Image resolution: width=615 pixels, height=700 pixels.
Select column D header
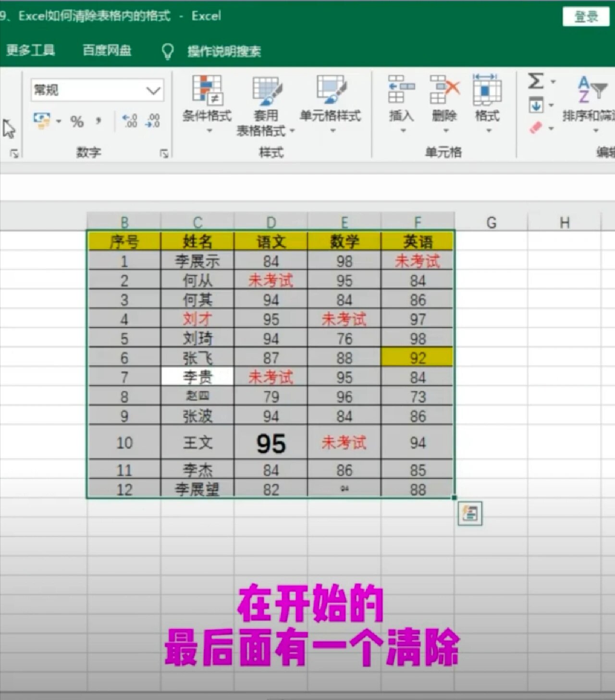click(271, 222)
